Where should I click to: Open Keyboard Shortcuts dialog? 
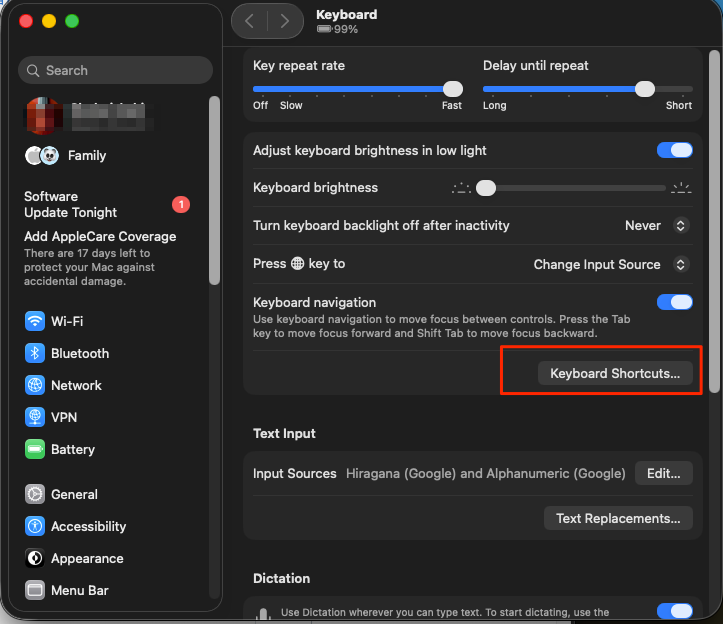point(615,373)
